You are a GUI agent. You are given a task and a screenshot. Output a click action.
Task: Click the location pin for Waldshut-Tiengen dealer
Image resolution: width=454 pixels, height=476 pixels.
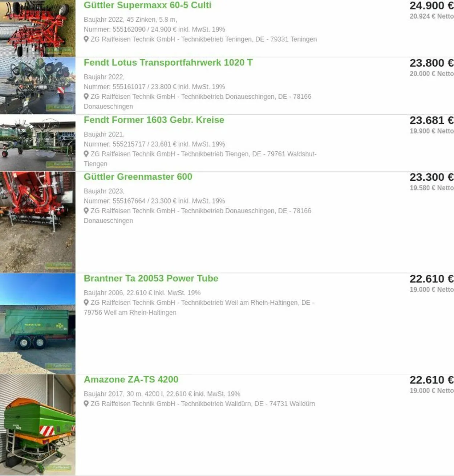click(86, 154)
